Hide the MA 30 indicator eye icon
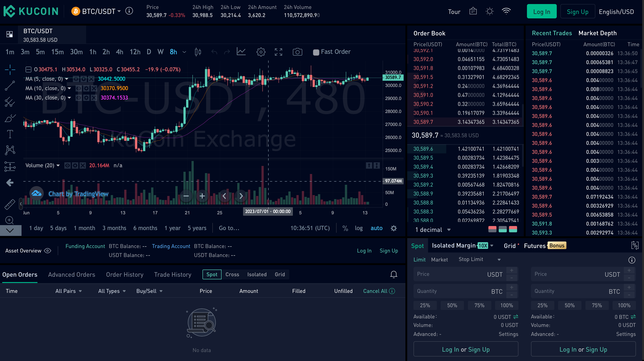644x361 pixels. pyautogui.click(x=78, y=98)
